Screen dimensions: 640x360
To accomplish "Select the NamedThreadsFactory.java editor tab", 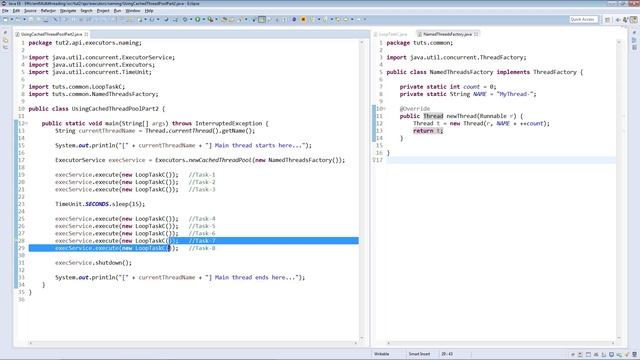I will click(x=447, y=34).
